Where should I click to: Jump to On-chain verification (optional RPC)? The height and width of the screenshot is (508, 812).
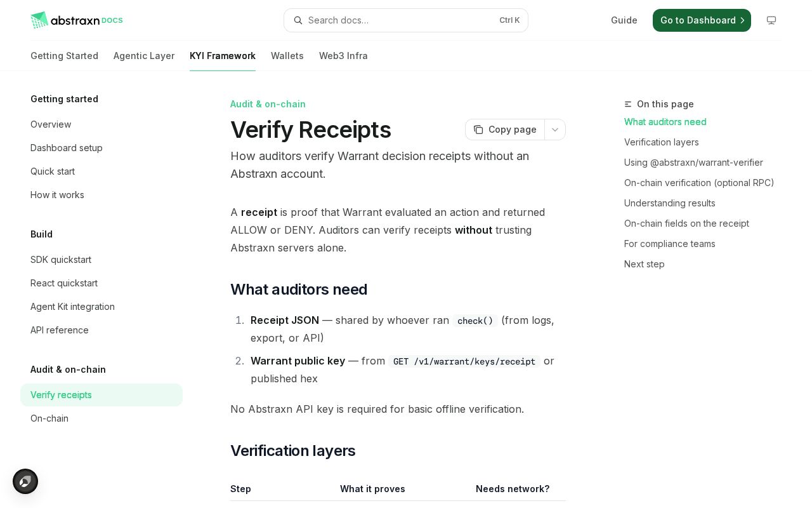pos(699,183)
